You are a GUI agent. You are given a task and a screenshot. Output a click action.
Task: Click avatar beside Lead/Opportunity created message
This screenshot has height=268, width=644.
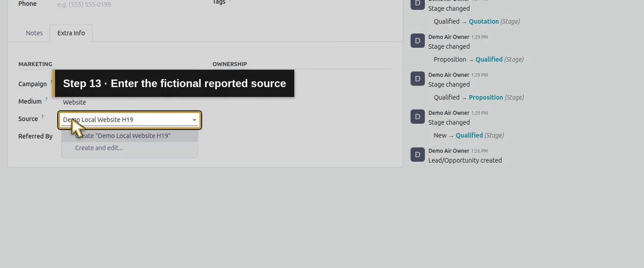(418, 155)
